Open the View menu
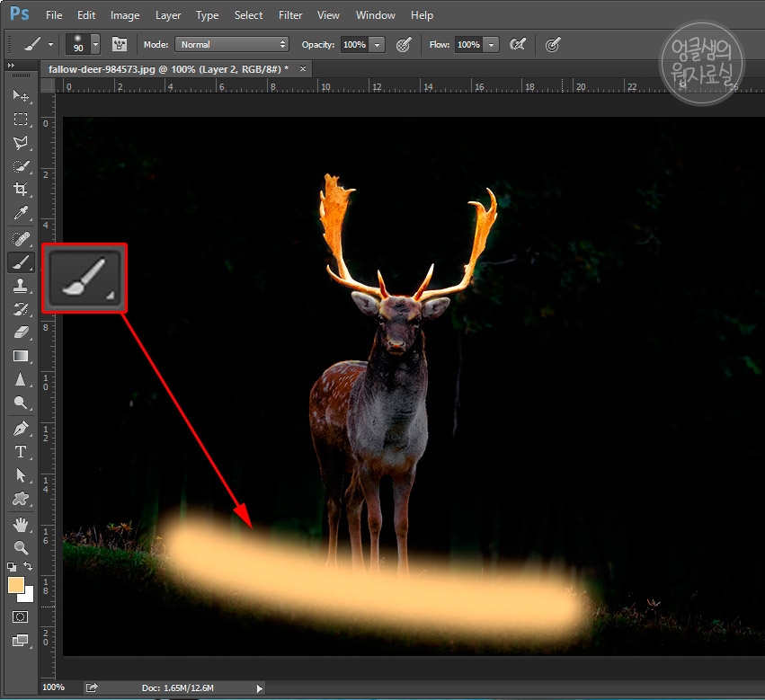 [328, 15]
